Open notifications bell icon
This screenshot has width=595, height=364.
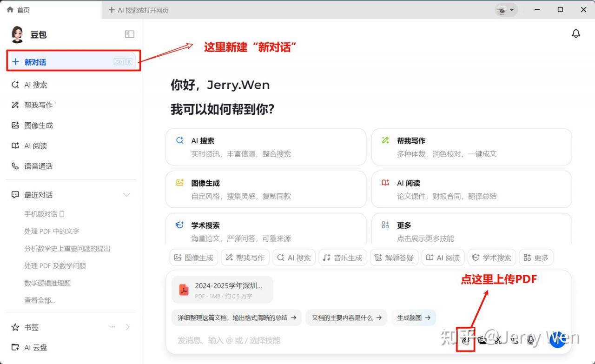point(576,33)
